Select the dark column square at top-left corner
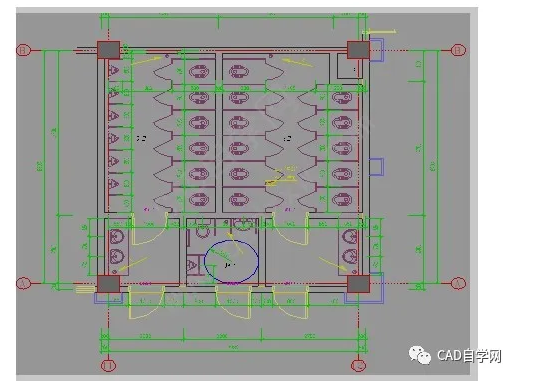Image resolution: width=537 pixels, height=387 pixels. [109, 50]
